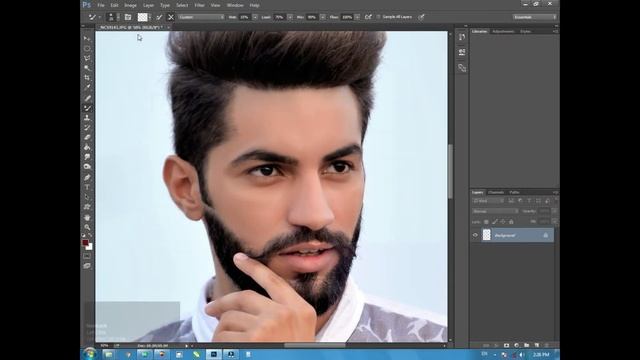The height and width of the screenshot is (360, 640).
Task: Add layer mask in Layers panel
Action: click(507, 345)
